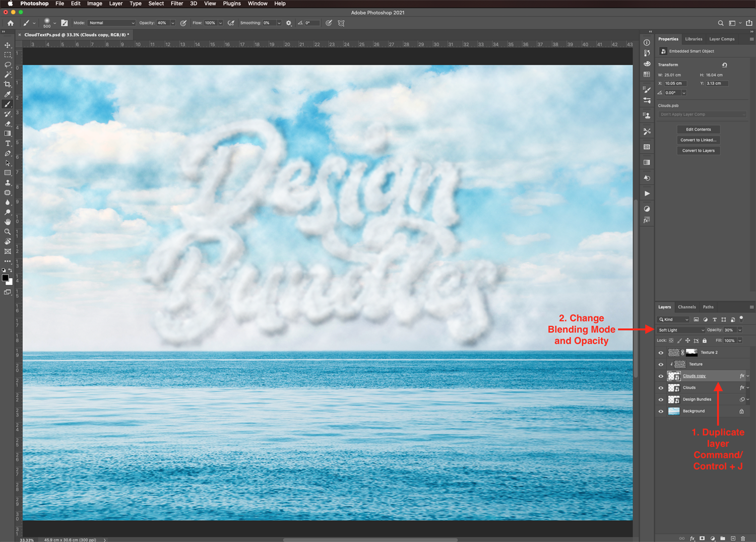Click the foreground color swatch
Image resolution: width=756 pixels, height=542 pixels.
tap(5, 278)
